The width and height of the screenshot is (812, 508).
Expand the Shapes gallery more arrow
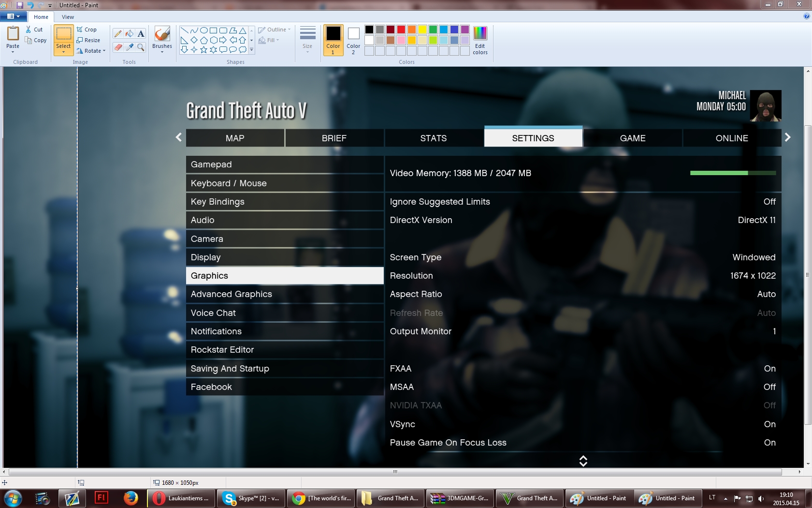pyautogui.click(x=251, y=49)
